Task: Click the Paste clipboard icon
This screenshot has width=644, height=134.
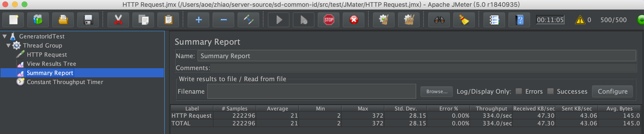Action: 168,20
